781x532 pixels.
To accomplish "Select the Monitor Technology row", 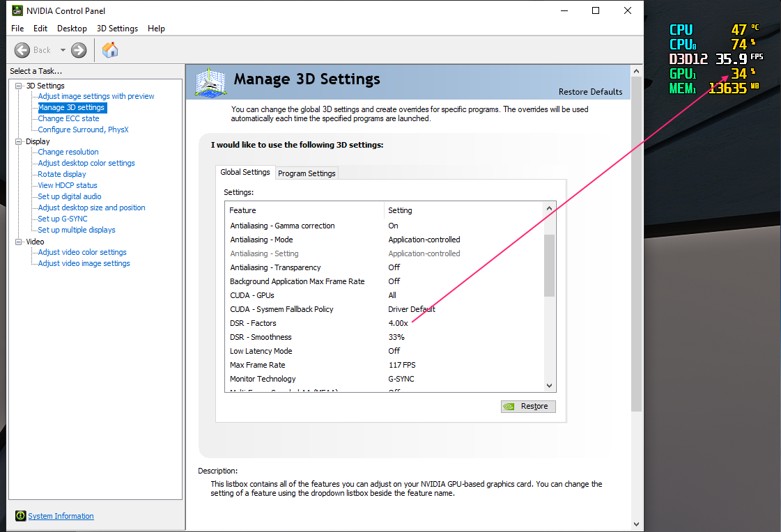I will point(384,379).
